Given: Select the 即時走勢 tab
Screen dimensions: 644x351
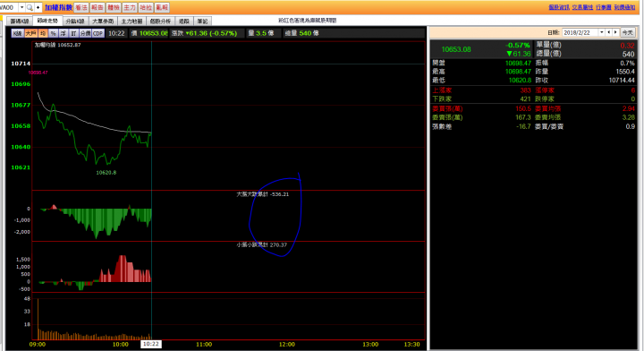Looking at the screenshot, I should tap(47, 21).
